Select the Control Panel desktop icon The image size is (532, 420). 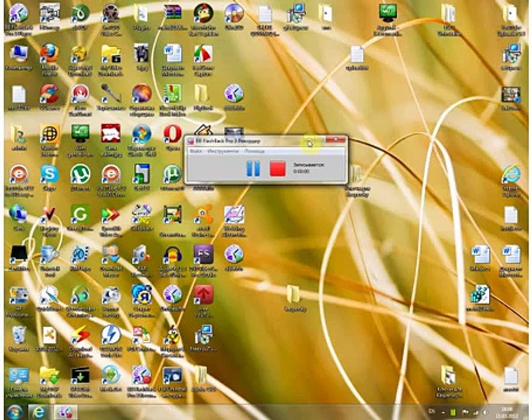(x=18, y=382)
